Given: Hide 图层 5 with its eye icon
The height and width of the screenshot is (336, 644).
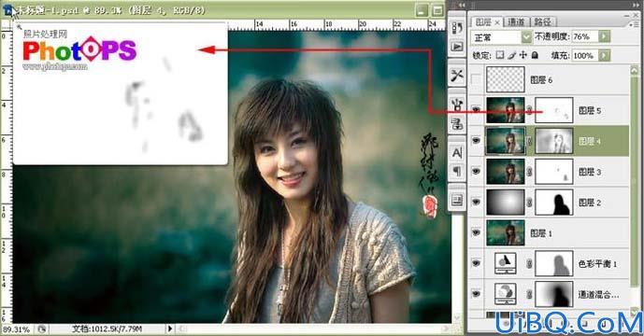Looking at the screenshot, I should [476, 109].
